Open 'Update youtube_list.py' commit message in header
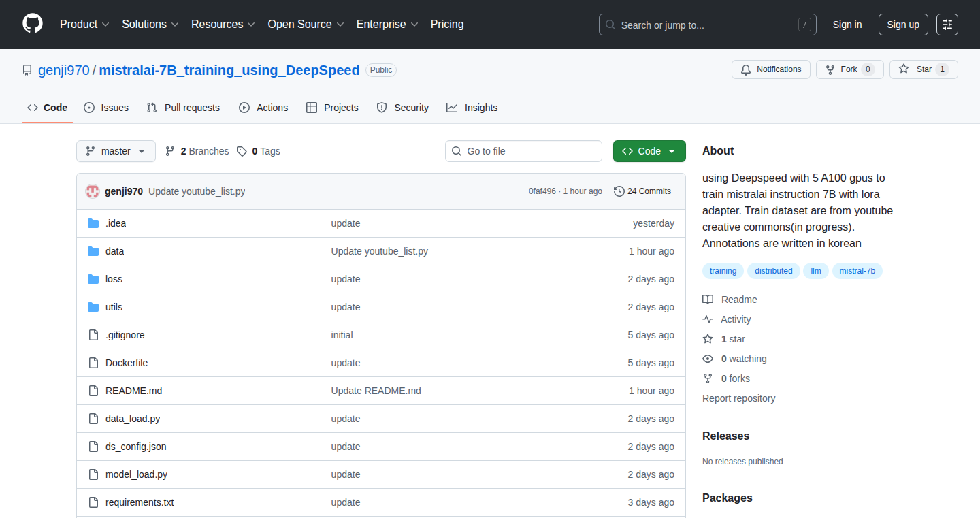The image size is (980, 518). (x=197, y=191)
